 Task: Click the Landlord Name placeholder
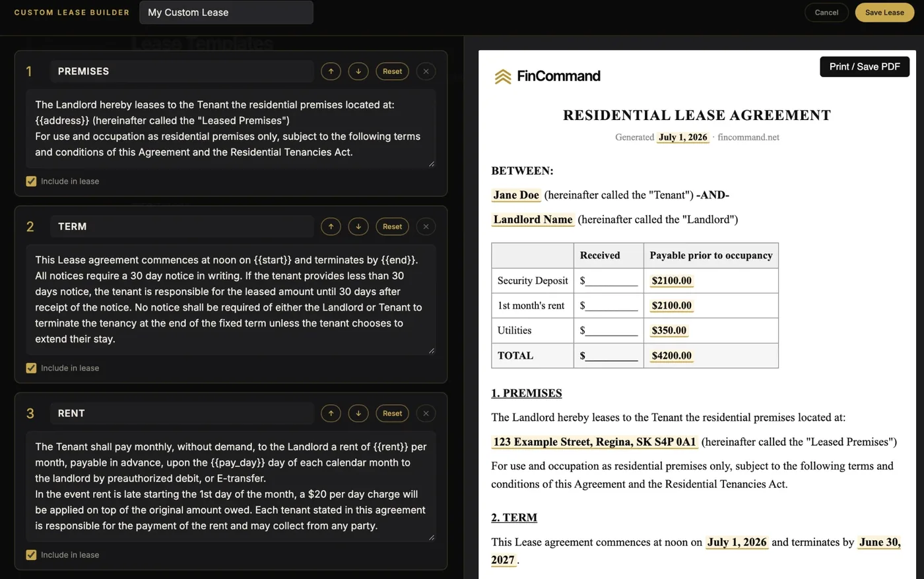pos(533,220)
